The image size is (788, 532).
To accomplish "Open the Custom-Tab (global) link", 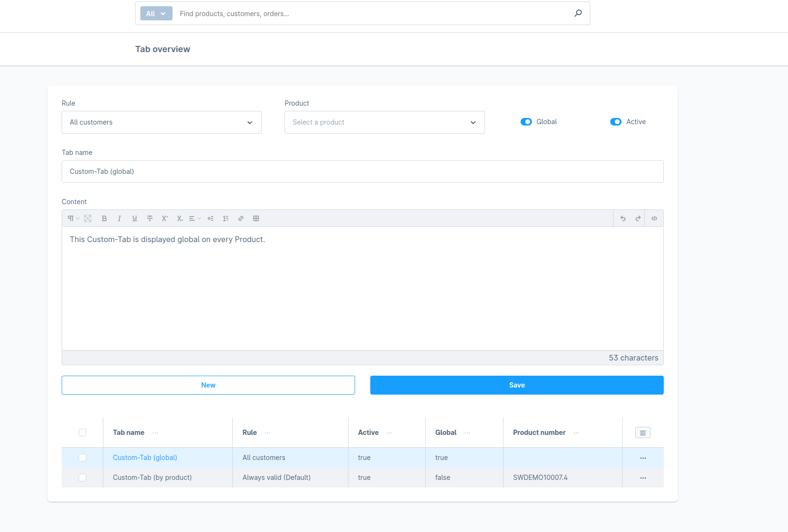I will (145, 458).
